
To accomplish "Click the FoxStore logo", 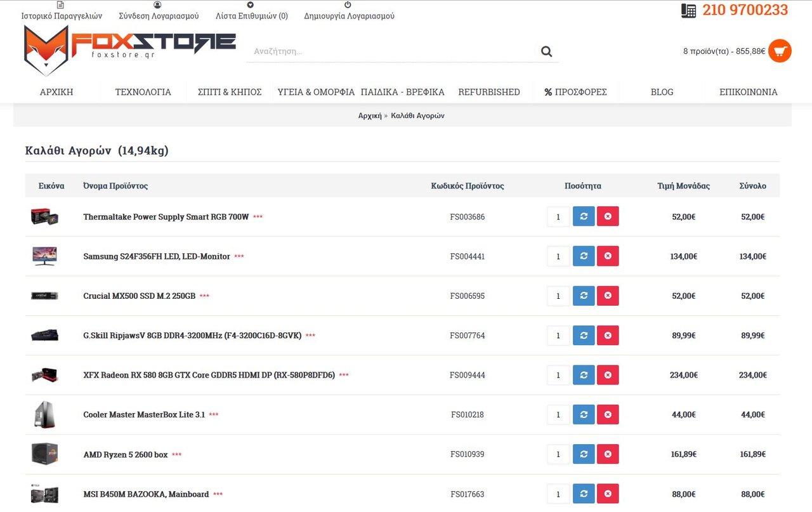I will click(x=129, y=51).
